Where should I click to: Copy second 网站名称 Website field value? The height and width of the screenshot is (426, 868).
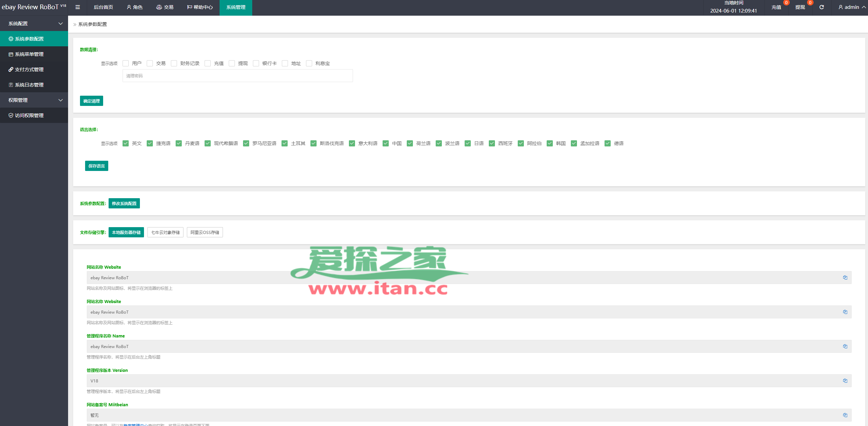845,312
